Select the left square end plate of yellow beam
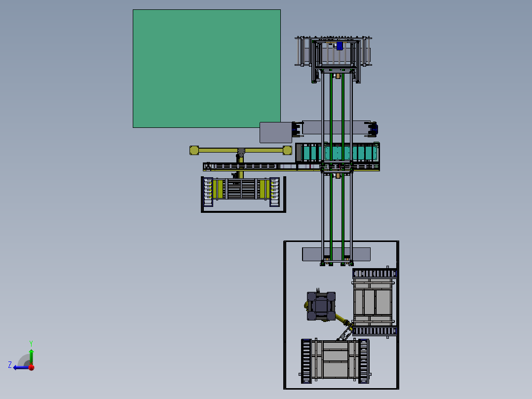 tap(194, 150)
